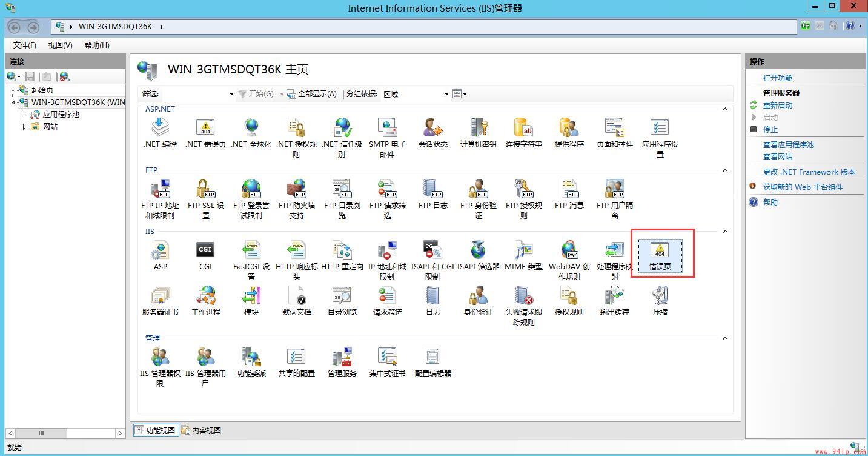Screen dimensions: 868x456
Task: Open the 默认文档 feature
Action: [x=296, y=301]
